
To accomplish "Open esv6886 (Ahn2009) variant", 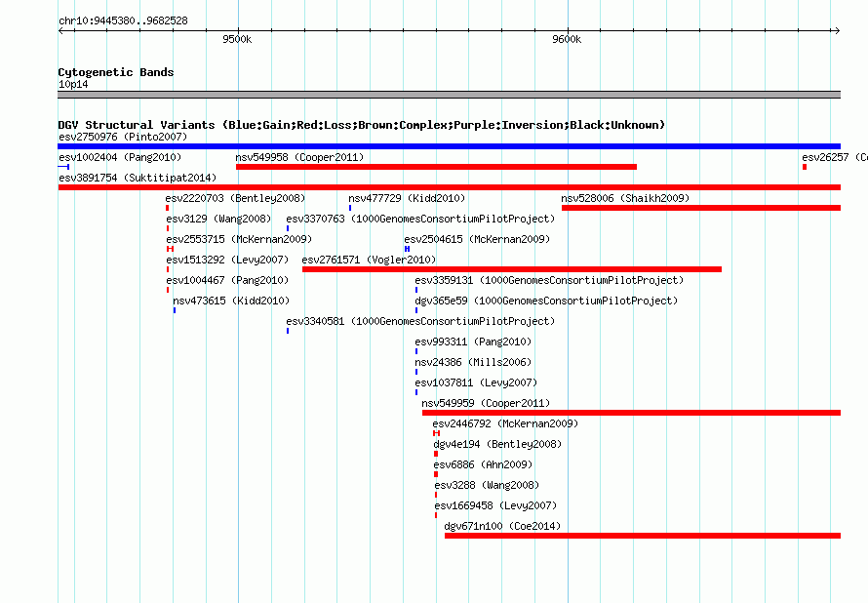I will click(x=484, y=464).
